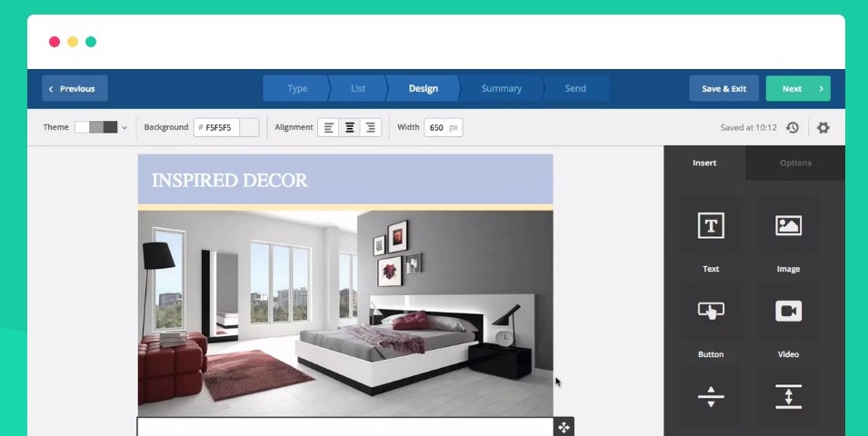Insert a Text block
The image size is (868, 436).
coord(711,226)
